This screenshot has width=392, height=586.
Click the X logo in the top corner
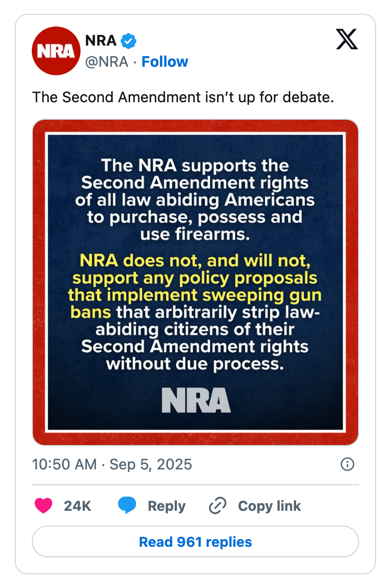(x=347, y=39)
